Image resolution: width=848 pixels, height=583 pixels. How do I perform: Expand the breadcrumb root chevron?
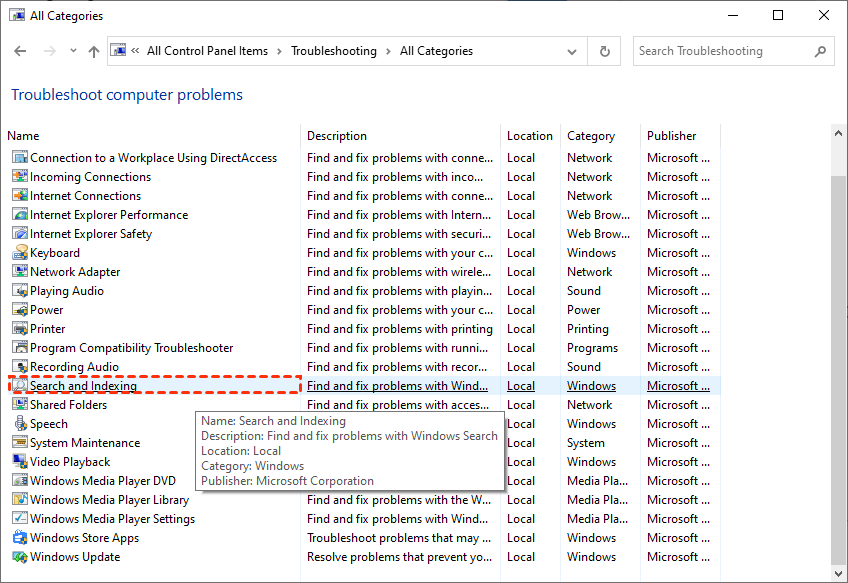click(x=135, y=51)
